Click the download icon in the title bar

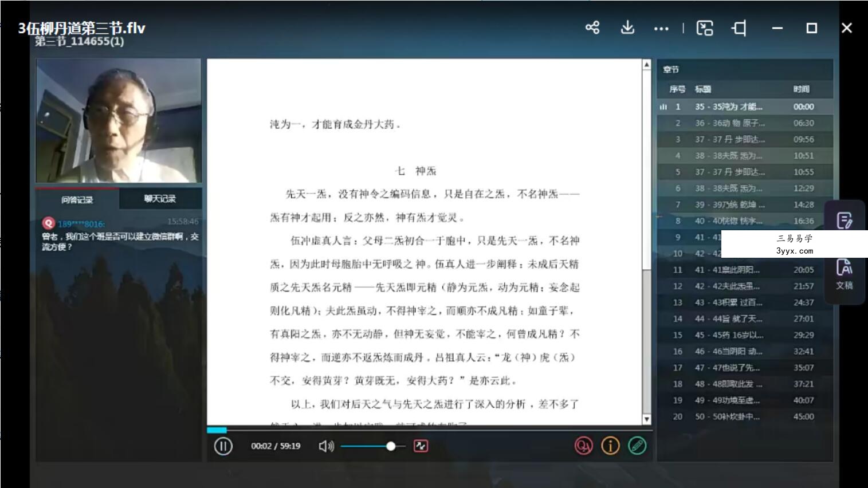[627, 27]
